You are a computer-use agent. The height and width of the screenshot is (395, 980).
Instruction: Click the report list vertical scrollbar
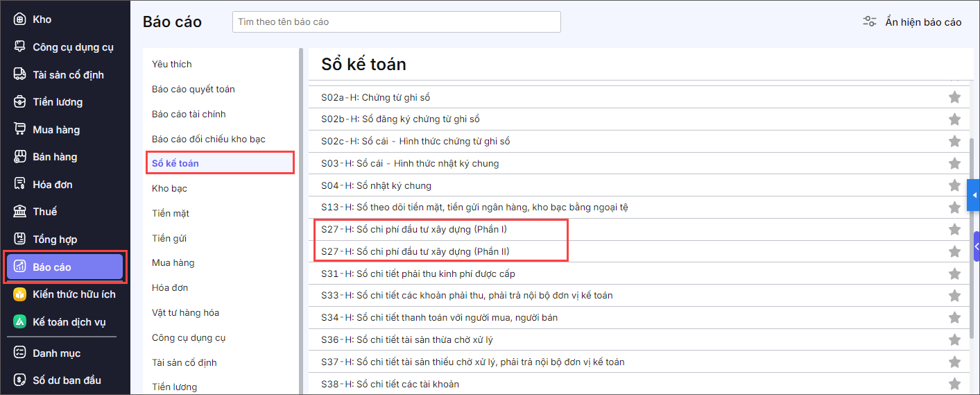[970, 236]
